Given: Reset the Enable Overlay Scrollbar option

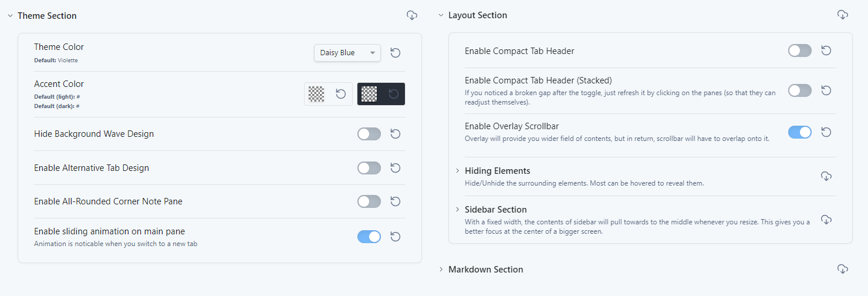Looking at the screenshot, I should tap(826, 132).
